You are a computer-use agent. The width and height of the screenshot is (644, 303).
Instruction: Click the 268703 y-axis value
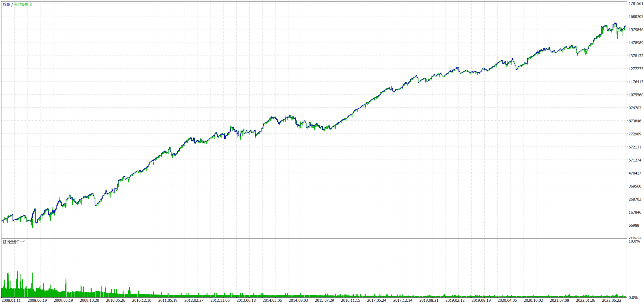coord(635,199)
